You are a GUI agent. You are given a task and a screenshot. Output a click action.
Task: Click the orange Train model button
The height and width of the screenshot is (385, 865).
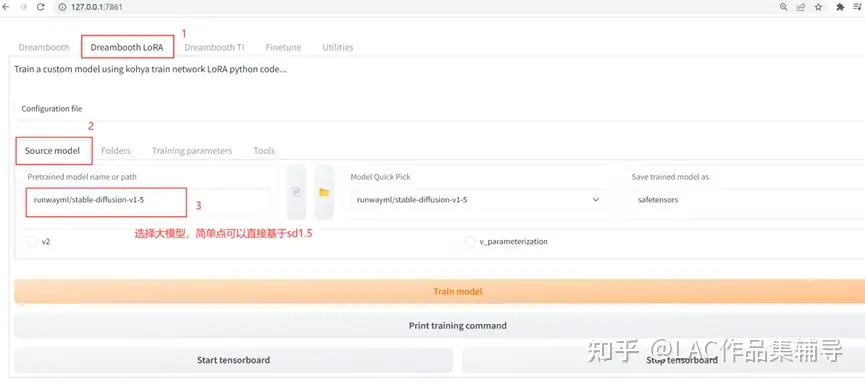[440, 291]
